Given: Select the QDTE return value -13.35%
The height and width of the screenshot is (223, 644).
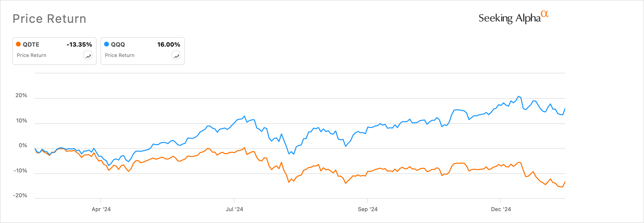Looking at the screenshot, I should (79, 44).
